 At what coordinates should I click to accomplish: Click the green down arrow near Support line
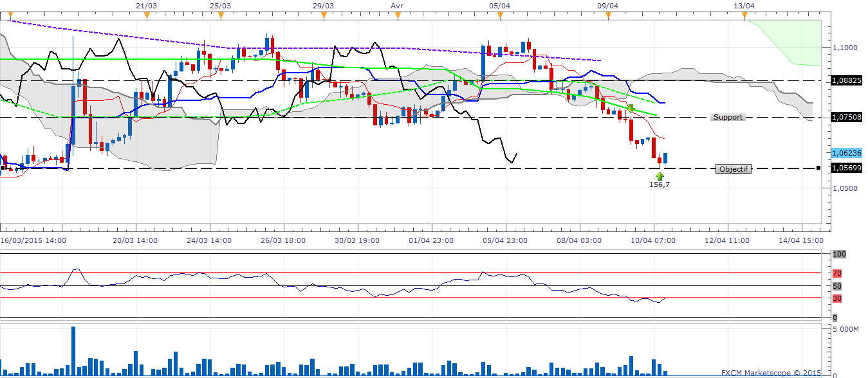[x=631, y=108]
